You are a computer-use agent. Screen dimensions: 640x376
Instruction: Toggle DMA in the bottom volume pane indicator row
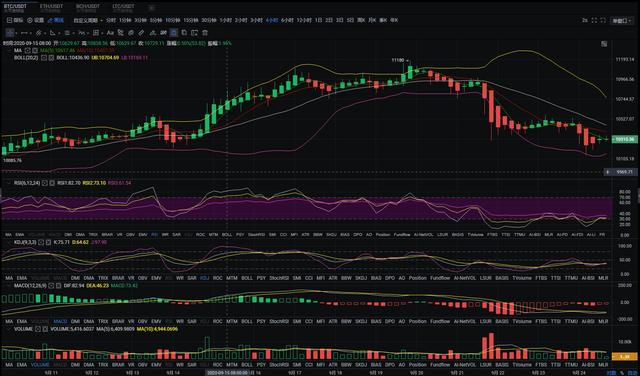pos(89,365)
